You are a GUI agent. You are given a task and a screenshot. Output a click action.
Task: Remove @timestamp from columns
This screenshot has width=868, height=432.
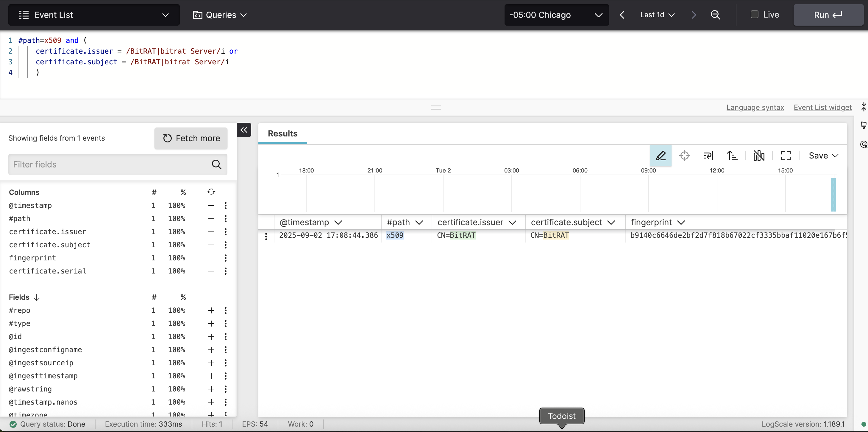[x=211, y=205]
